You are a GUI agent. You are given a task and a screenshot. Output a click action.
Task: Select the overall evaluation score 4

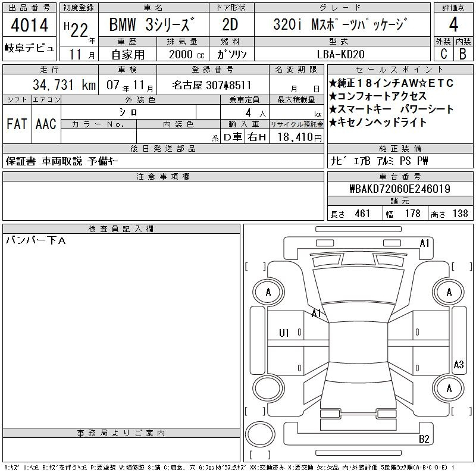(x=453, y=24)
